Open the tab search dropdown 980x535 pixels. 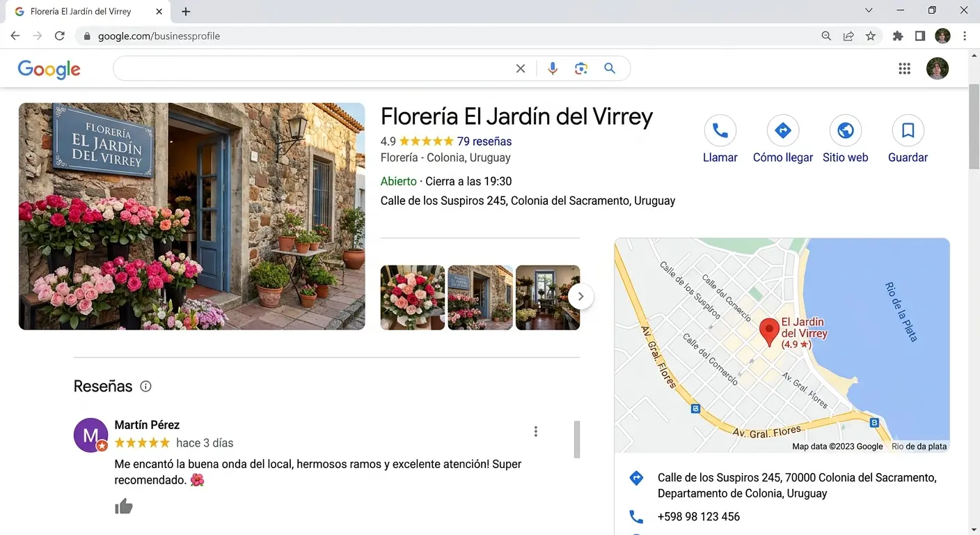(869, 10)
